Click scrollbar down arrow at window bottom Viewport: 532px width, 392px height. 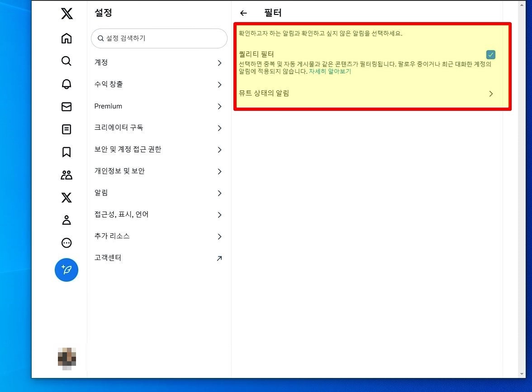tap(522, 373)
